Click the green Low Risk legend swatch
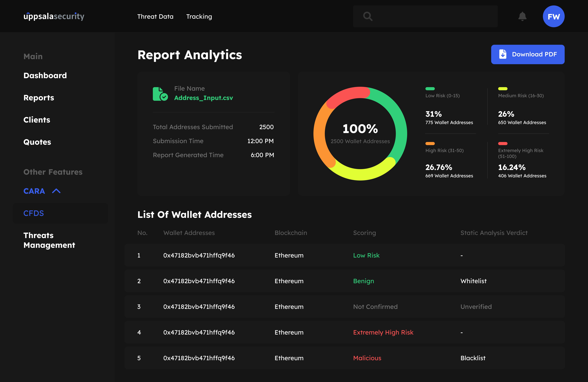The height and width of the screenshot is (382, 588). tap(430, 89)
